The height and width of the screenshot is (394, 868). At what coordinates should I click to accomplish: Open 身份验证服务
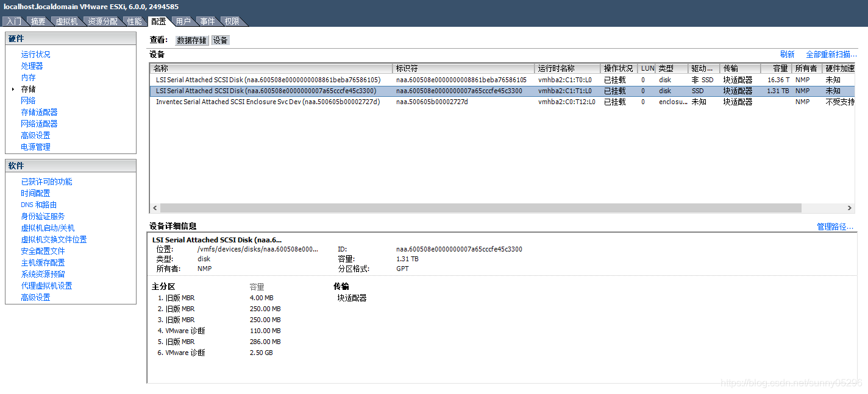tap(43, 216)
